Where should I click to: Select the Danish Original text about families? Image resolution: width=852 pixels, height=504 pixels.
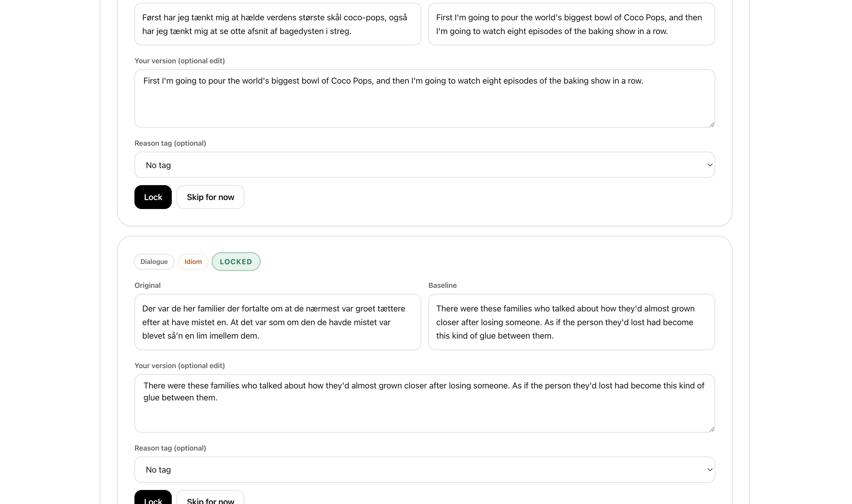click(277, 322)
